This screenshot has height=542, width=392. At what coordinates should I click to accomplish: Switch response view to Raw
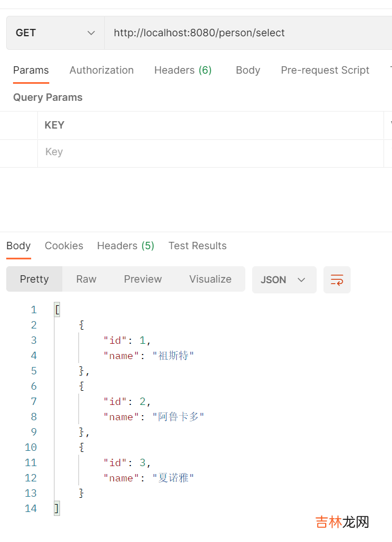86,279
